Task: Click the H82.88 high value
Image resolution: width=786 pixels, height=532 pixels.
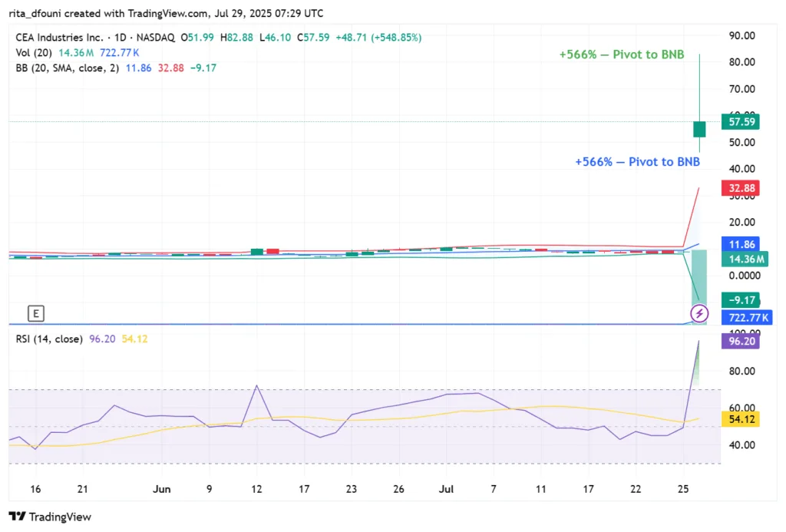Action: [x=236, y=38]
